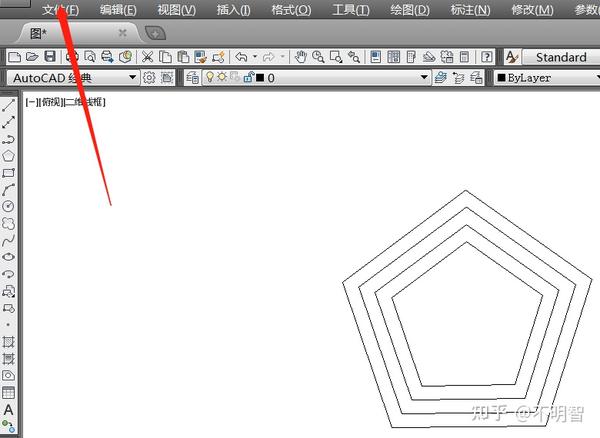Image resolution: width=600 pixels, height=438 pixels.
Task: Insert a Table from Draw toolbar
Action: click(x=8, y=392)
